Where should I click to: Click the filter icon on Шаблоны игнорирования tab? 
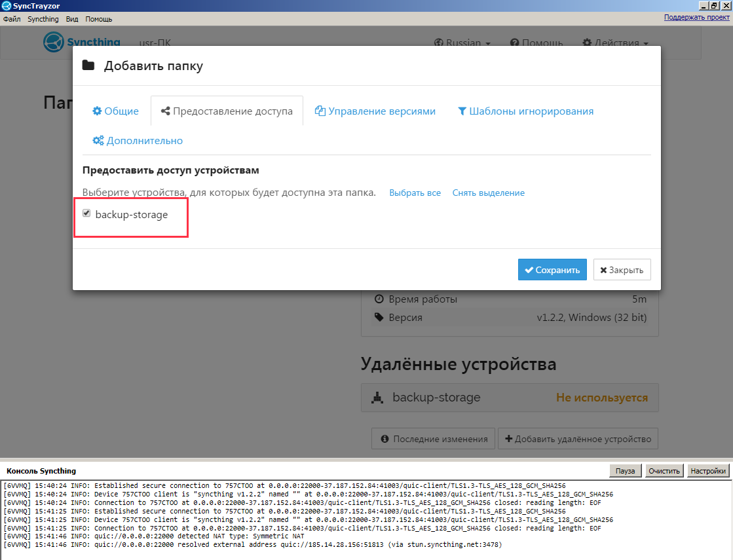pyautogui.click(x=462, y=111)
